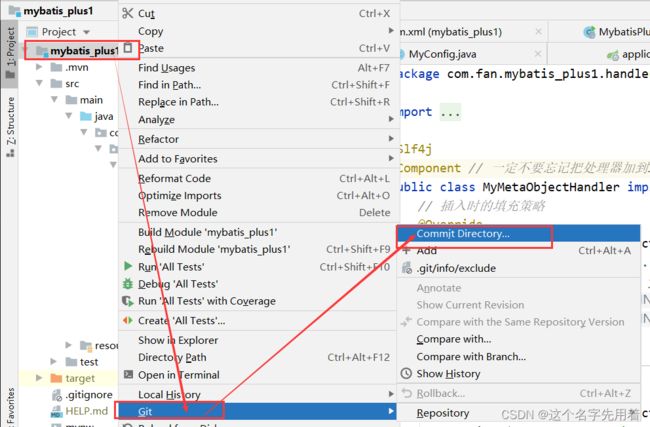Open the Favorites tool window tab

click(x=10, y=405)
